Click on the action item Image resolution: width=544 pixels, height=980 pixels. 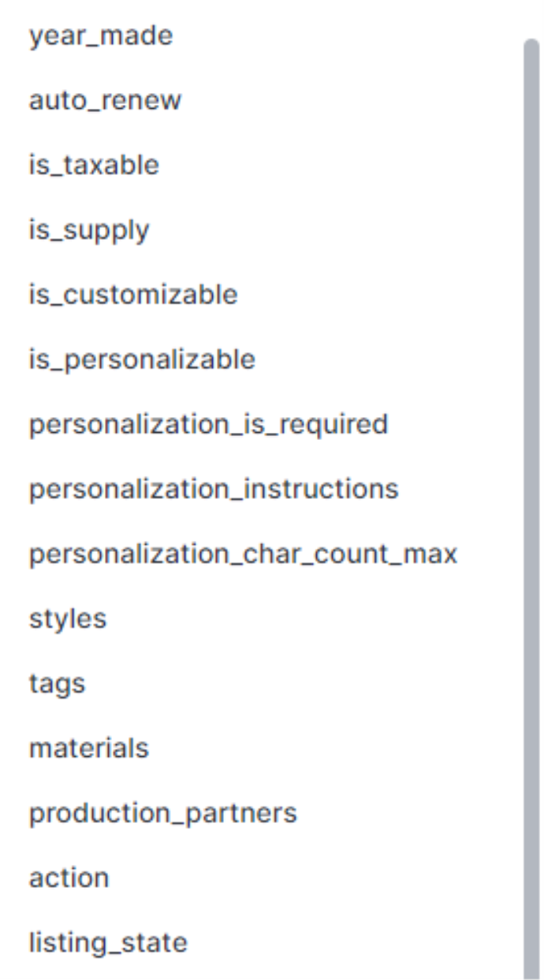69,877
